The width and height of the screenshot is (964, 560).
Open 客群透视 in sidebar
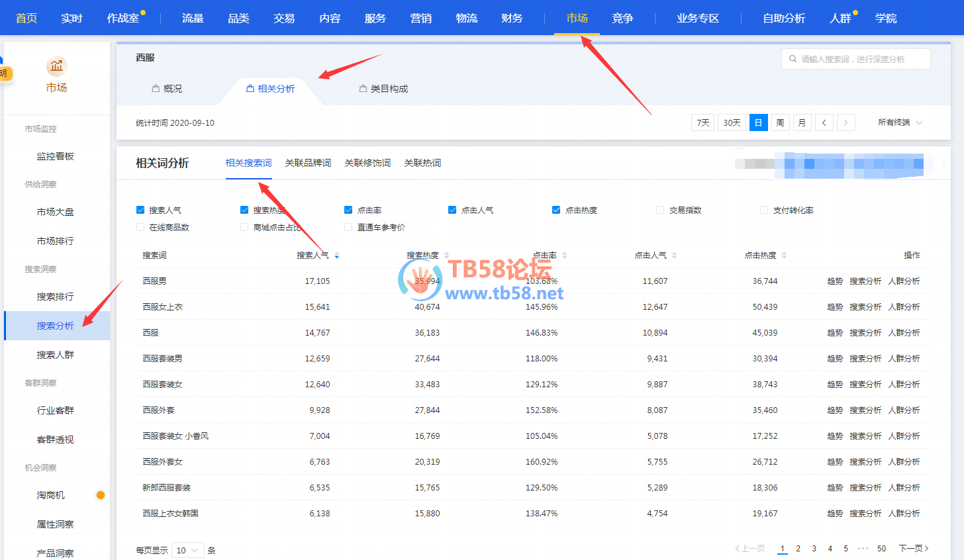[56, 440]
